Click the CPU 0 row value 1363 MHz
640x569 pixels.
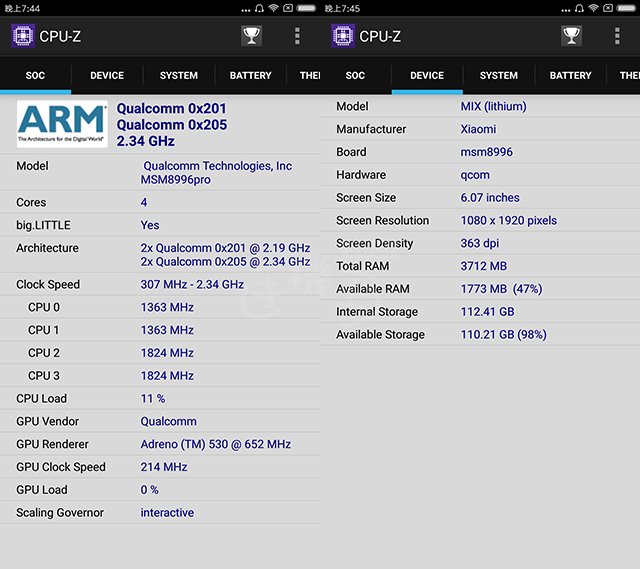tap(167, 307)
